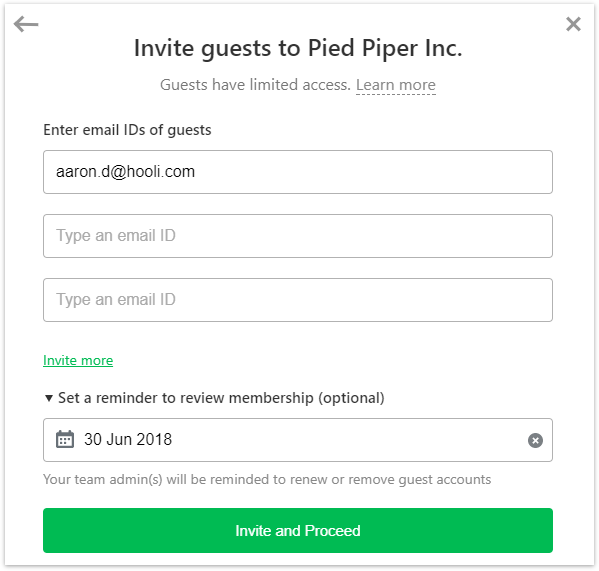Select the second empty email ID field
Image resolution: width=599 pixels, height=571 pixels.
click(x=298, y=236)
